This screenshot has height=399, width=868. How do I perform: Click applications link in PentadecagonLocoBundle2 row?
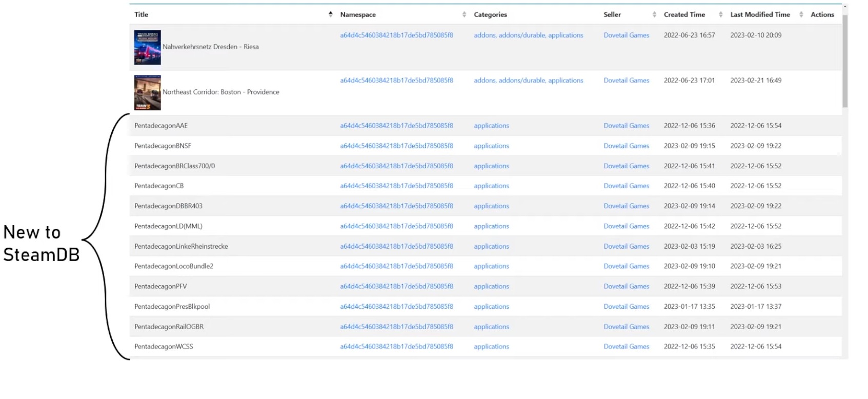click(x=491, y=266)
